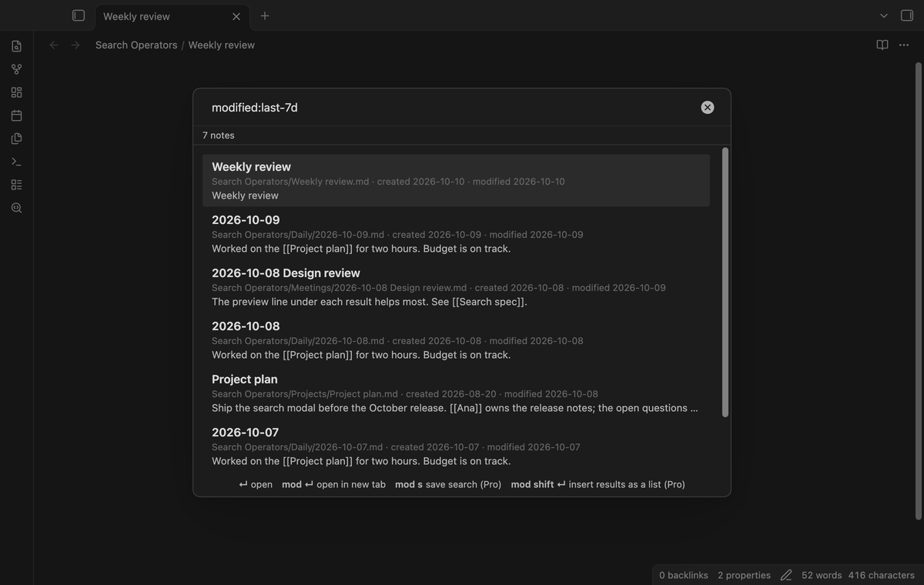This screenshot has width=924, height=585.
Task: Open a new tab with plus icon
Action: coord(265,15)
